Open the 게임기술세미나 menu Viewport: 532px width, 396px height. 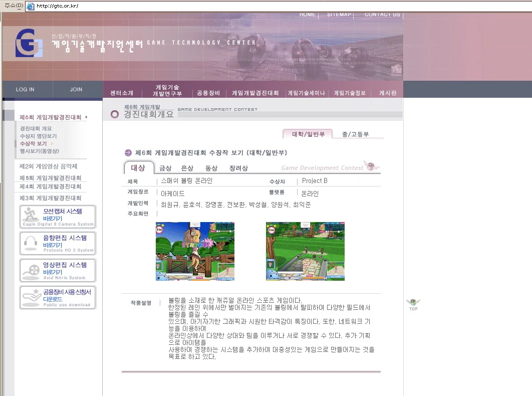pyautogui.click(x=307, y=93)
